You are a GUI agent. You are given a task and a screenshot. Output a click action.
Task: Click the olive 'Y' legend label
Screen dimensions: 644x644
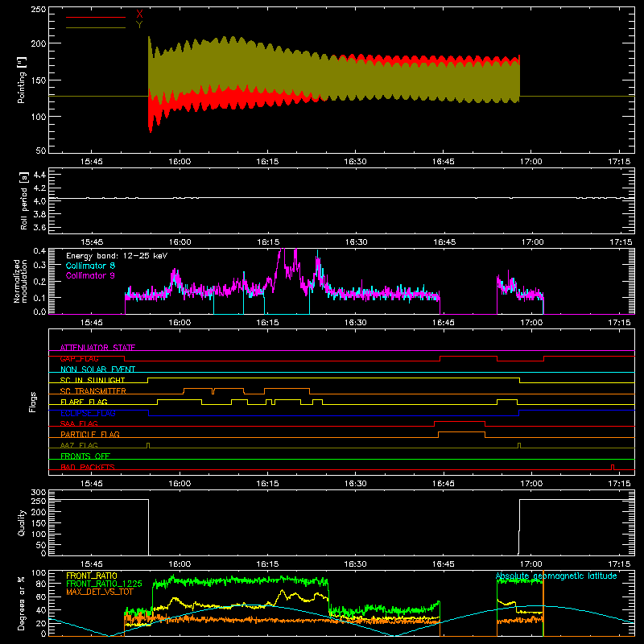tap(139, 25)
